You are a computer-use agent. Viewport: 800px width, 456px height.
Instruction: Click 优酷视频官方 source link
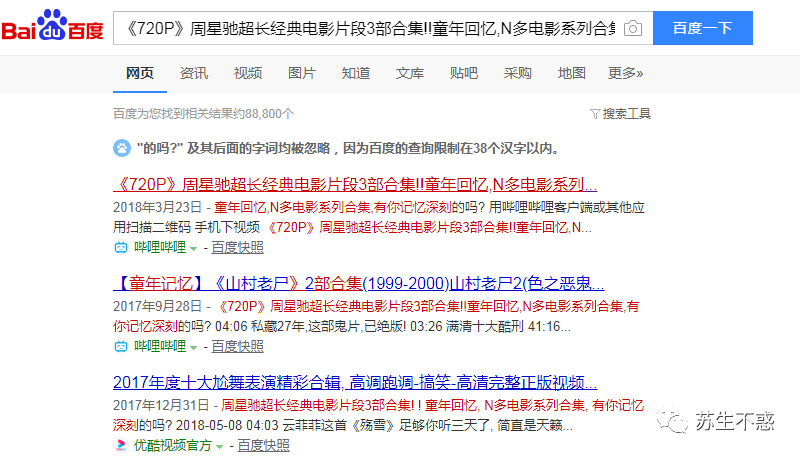173,445
